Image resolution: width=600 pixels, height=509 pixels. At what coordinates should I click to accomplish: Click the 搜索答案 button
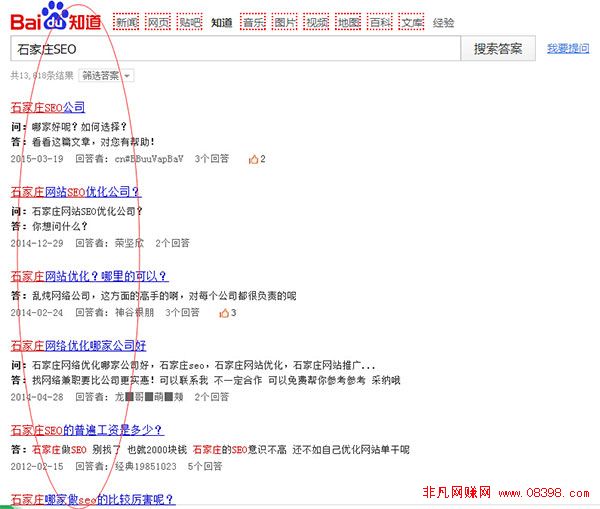coord(498,49)
